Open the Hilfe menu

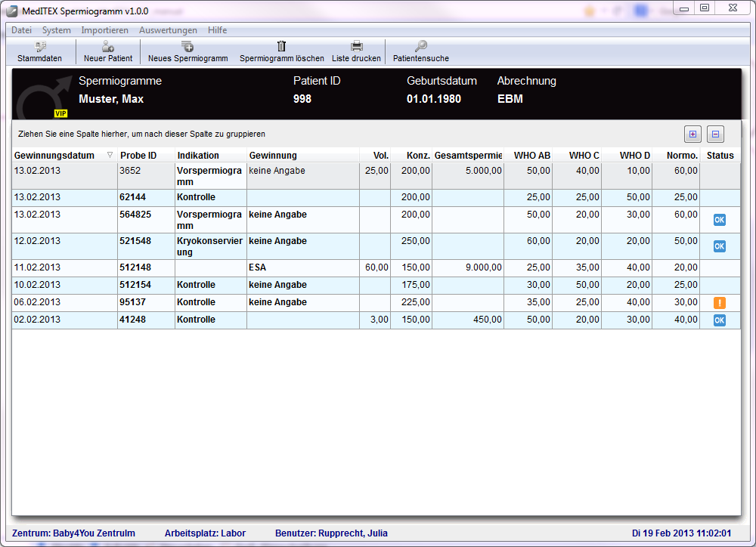217,30
